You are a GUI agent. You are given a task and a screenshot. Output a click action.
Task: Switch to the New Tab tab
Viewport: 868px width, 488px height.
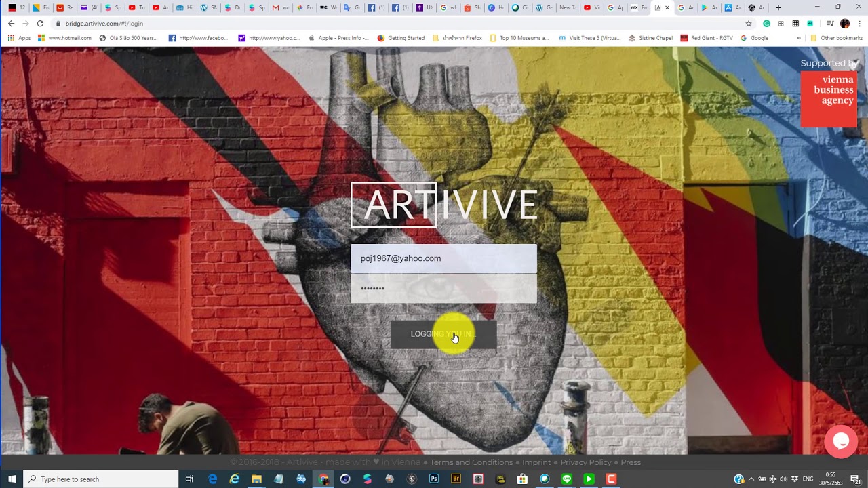point(567,7)
